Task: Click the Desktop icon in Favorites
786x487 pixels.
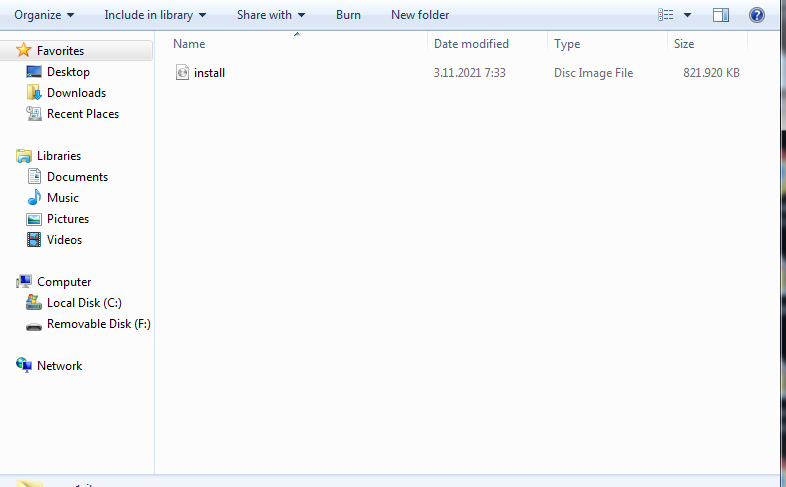Action: click(35, 72)
